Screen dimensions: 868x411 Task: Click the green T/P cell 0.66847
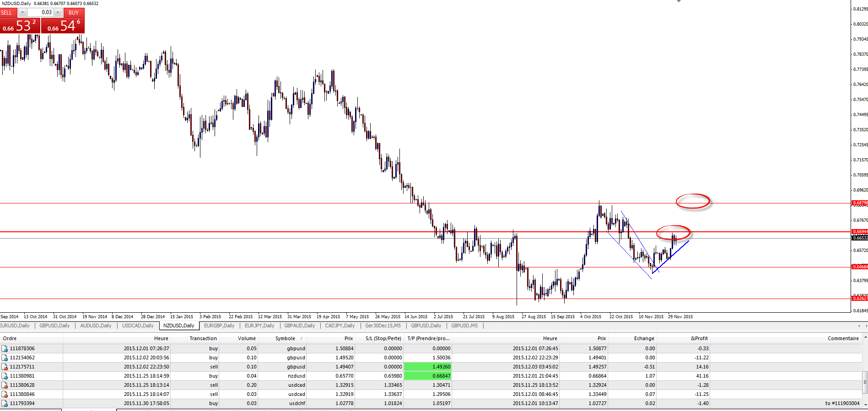[428, 376]
